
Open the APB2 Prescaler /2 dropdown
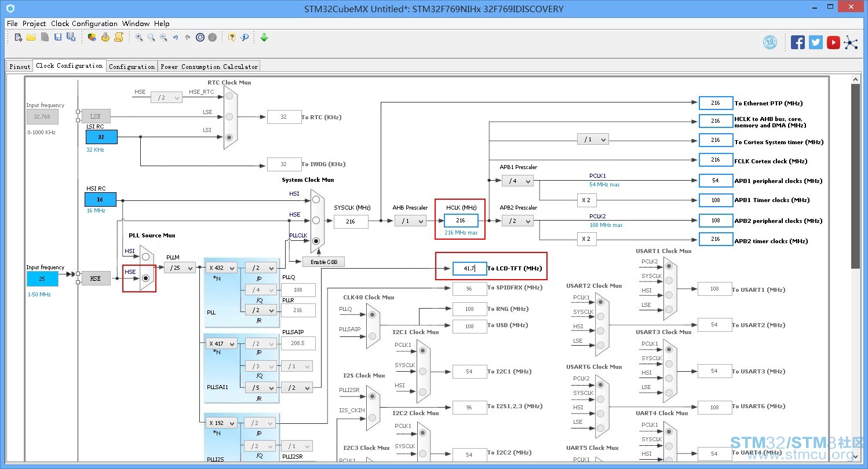pyautogui.click(x=517, y=221)
